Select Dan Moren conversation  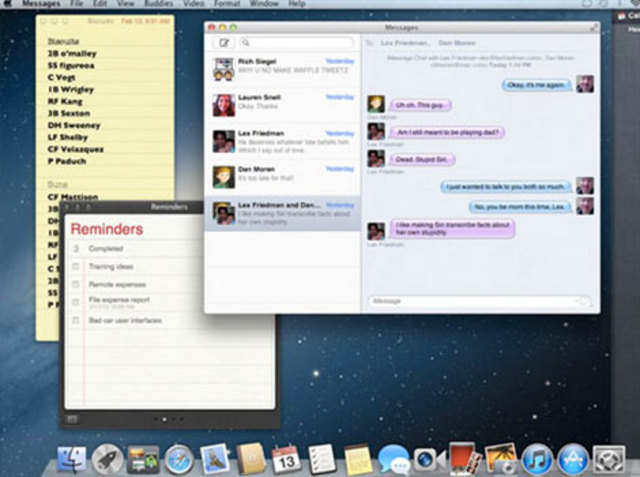click(x=282, y=177)
